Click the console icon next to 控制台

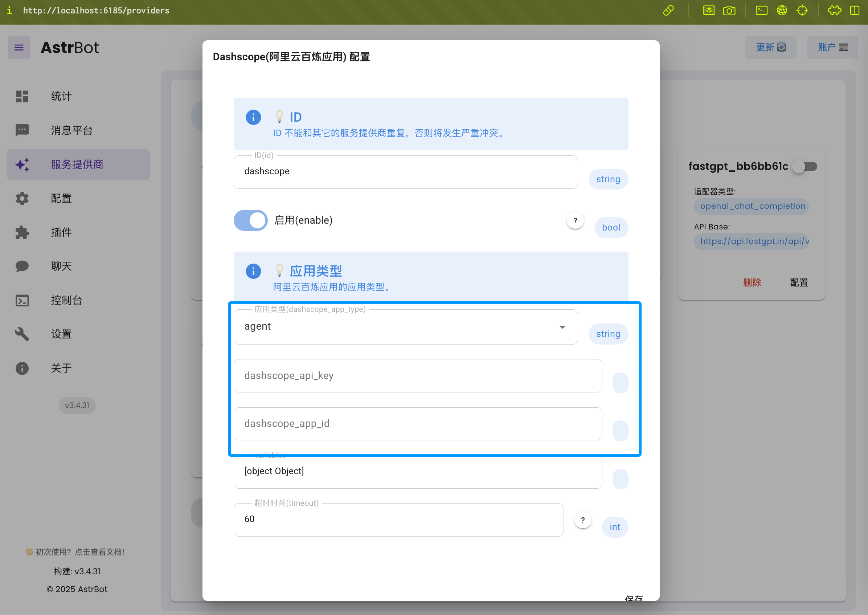22,300
